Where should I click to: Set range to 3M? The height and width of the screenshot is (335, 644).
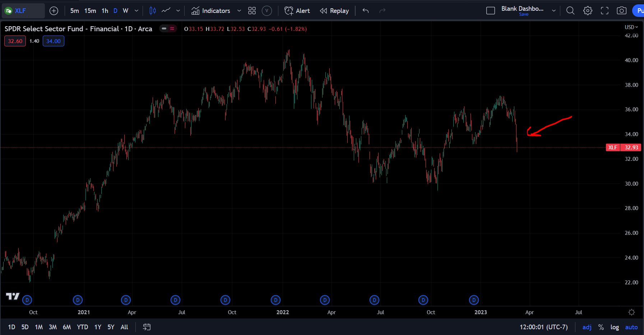pyautogui.click(x=53, y=327)
